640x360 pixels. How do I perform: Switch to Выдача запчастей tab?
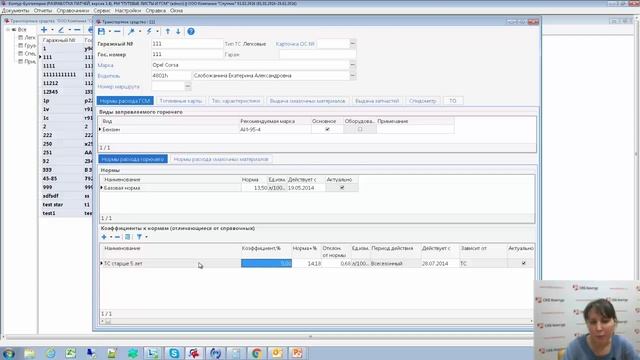[x=377, y=101]
